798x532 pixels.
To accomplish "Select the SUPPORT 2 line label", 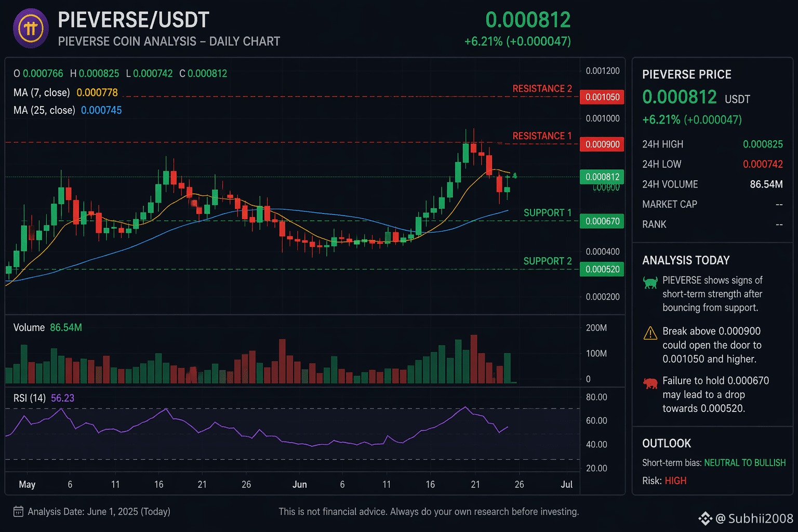I will (548, 261).
